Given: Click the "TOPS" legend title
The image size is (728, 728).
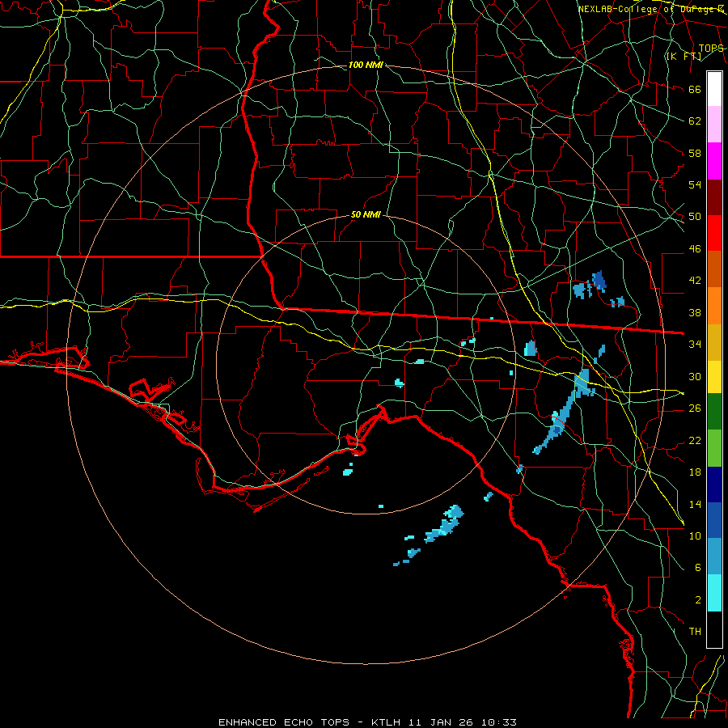Looking at the screenshot, I should (x=711, y=49).
